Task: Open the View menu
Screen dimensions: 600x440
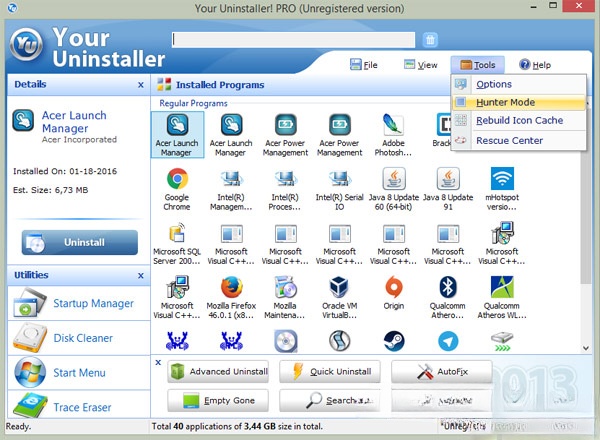Action: [421, 65]
